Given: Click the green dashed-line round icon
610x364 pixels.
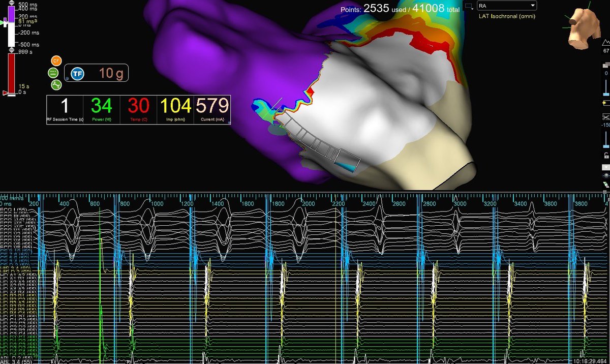Looking at the screenshot, I should click(x=53, y=73).
